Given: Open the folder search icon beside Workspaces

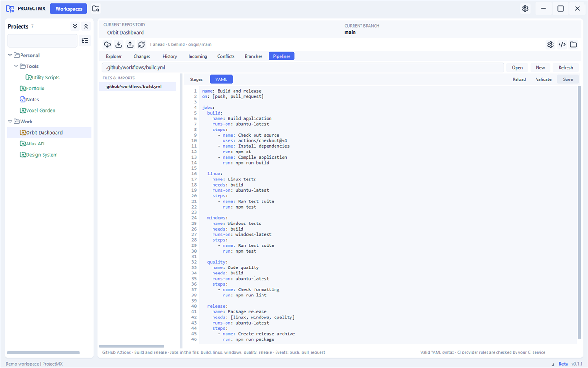Looking at the screenshot, I should click(96, 8).
